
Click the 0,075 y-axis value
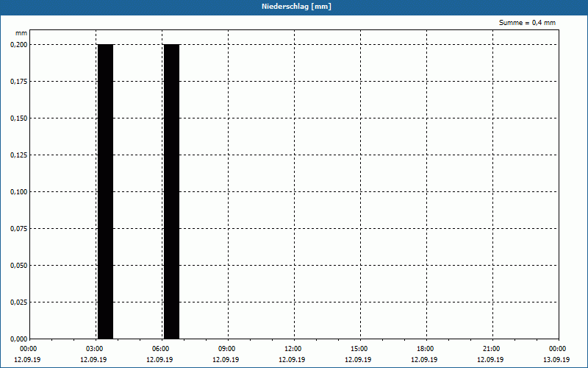pos(19,229)
